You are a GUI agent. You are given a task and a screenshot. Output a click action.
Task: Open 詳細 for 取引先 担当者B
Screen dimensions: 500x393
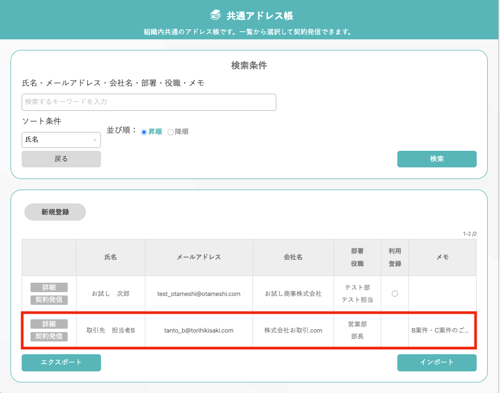tap(49, 324)
